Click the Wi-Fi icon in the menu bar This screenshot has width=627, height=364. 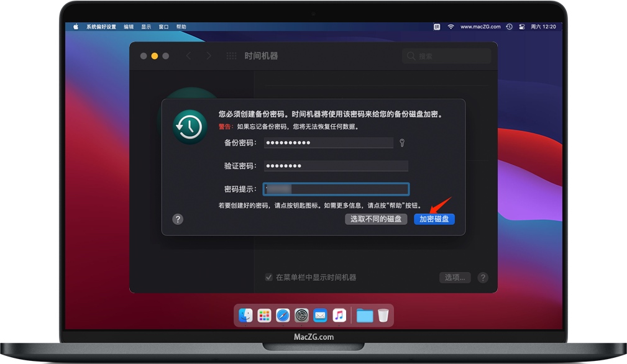pyautogui.click(x=451, y=27)
